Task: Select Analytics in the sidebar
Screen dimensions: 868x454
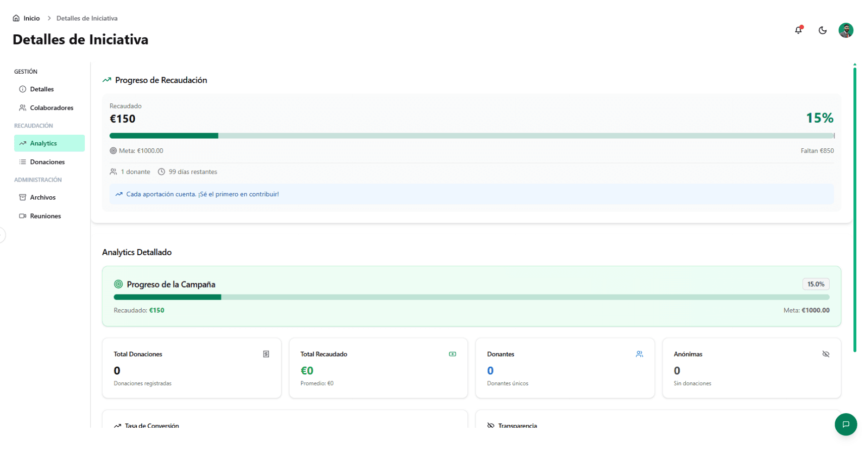Action: (43, 143)
